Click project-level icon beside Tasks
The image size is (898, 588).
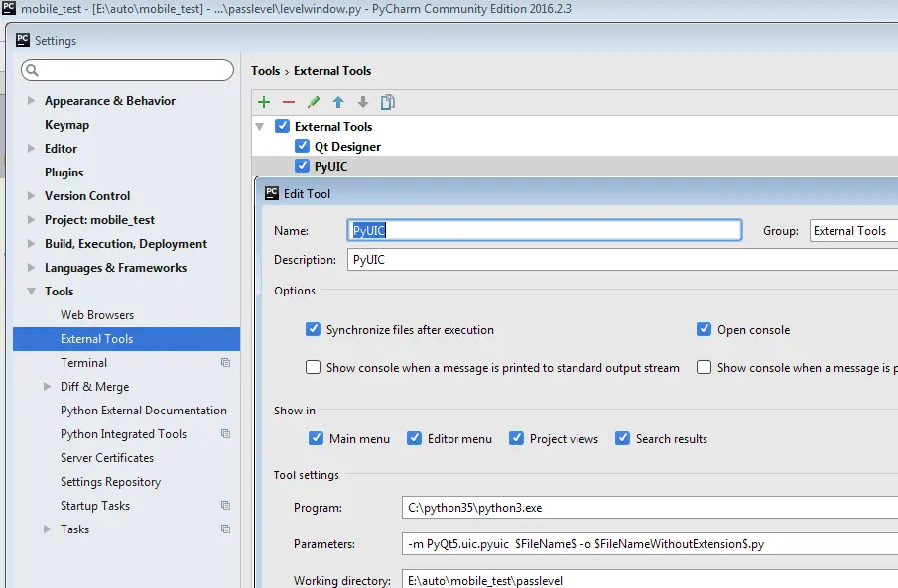pos(225,529)
